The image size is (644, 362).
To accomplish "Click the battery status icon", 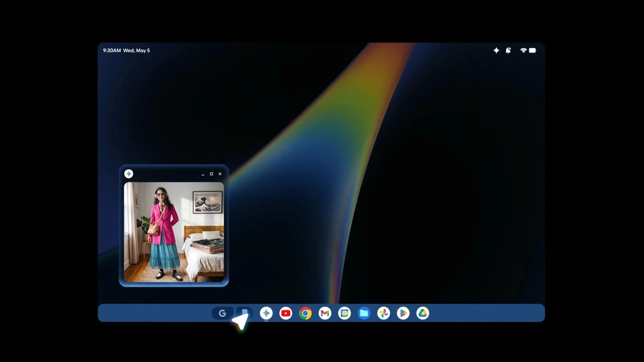I will point(532,50).
